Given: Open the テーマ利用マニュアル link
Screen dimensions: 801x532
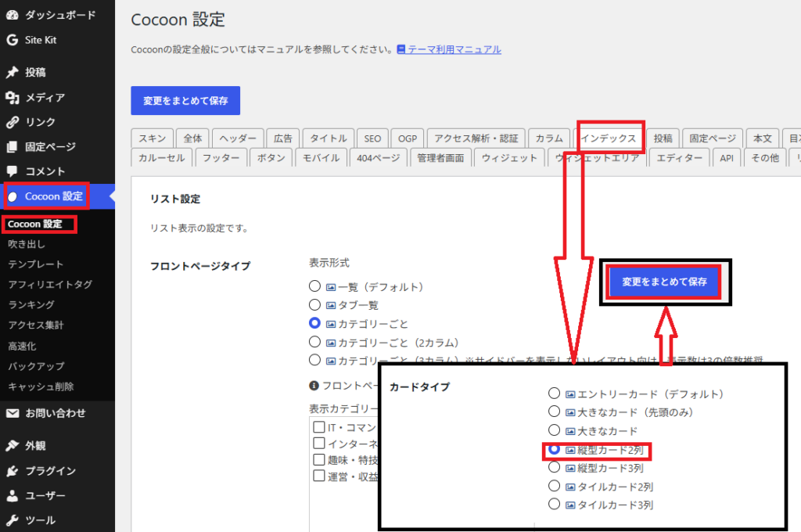Looking at the screenshot, I should click(454, 49).
